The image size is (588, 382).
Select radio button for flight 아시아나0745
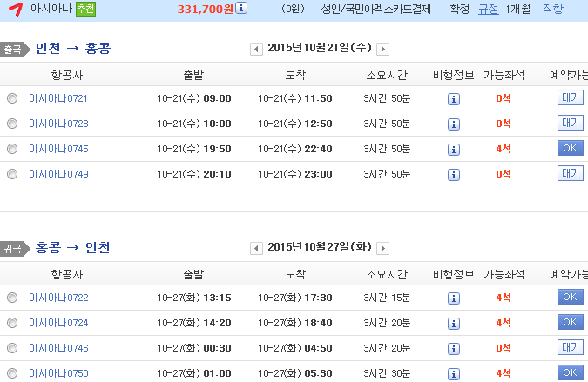click(12, 149)
